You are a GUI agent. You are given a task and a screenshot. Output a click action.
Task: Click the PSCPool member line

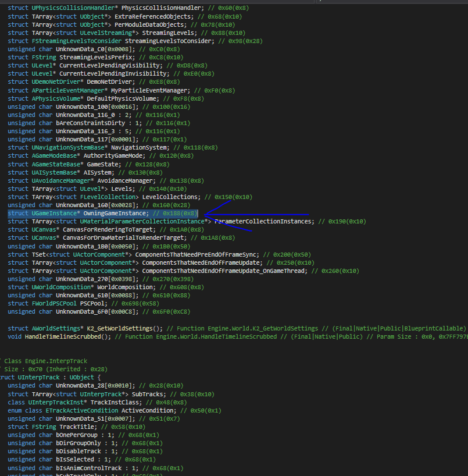tap(83, 304)
